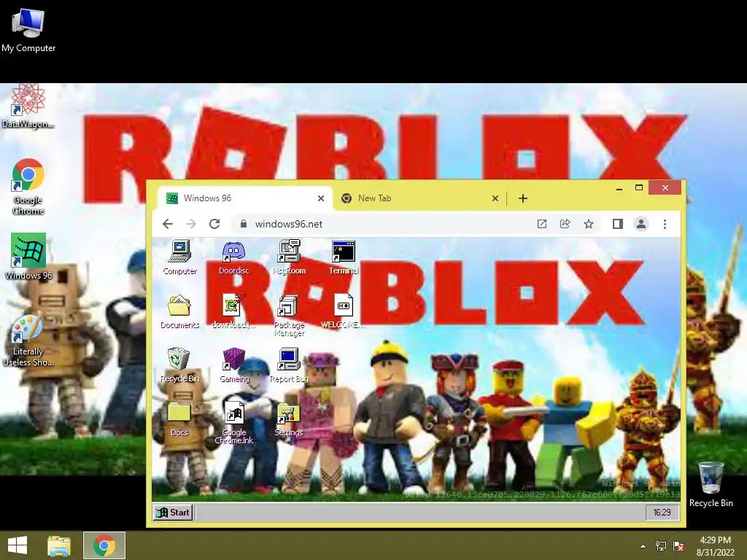
Task: Share this page icon in address bar
Action: click(565, 224)
